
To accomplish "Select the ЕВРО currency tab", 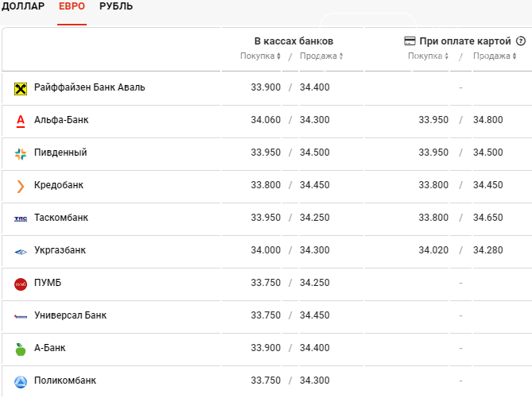I will click(x=72, y=6).
